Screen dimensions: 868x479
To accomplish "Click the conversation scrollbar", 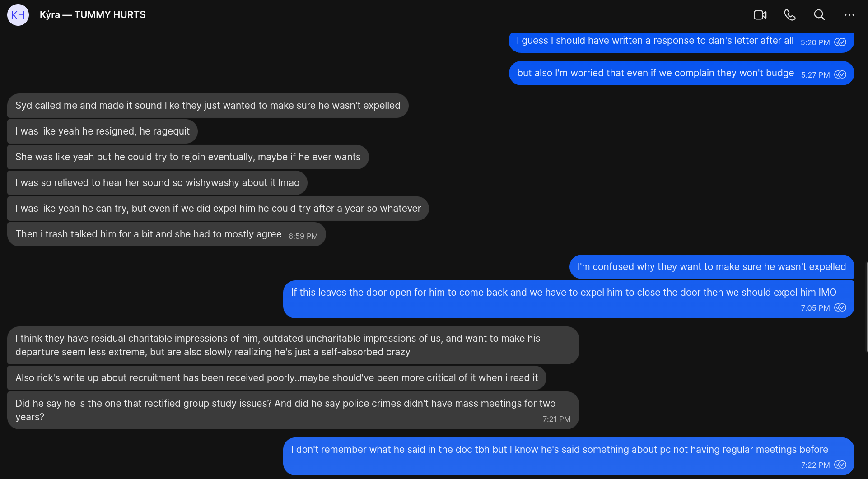I will point(866,307).
